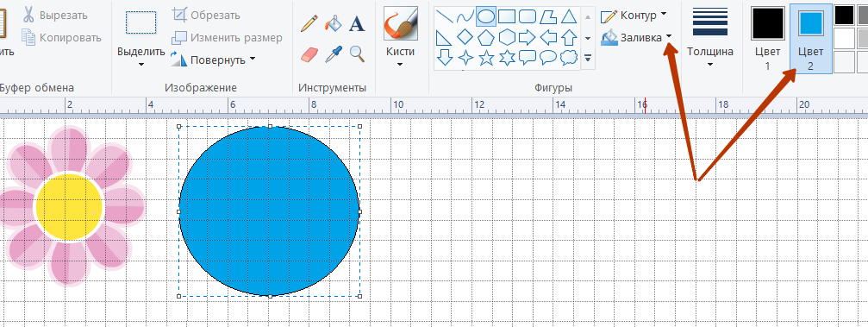Screen dimensions: 868x327
Task: Choose the Fill with color bucket tool
Action: click(x=333, y=23)
